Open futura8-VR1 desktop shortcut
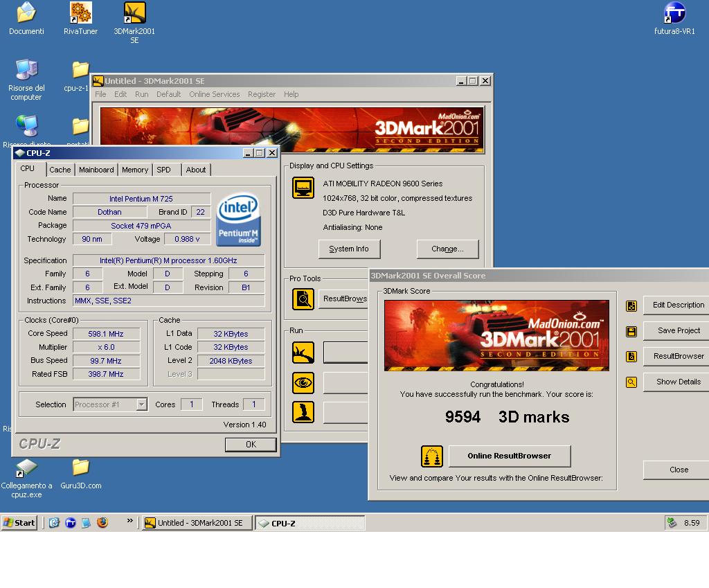This screenshot has height=588, width=709. [x=674, y=12]
